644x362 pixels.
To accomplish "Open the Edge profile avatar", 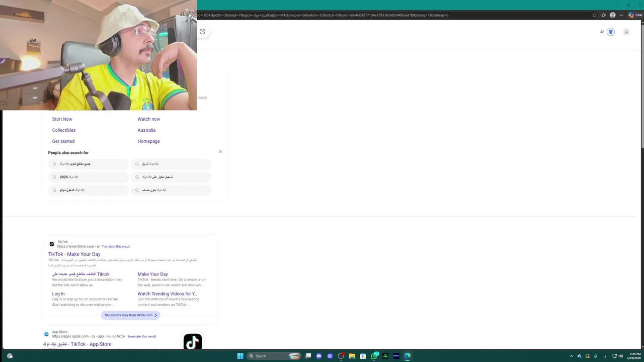I will (612, 15).
